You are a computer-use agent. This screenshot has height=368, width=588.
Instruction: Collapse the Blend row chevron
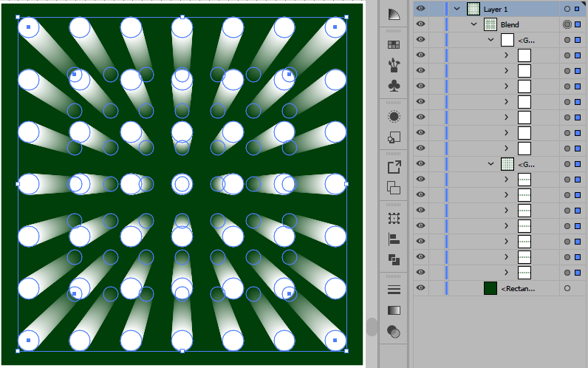tap(474, 24)
